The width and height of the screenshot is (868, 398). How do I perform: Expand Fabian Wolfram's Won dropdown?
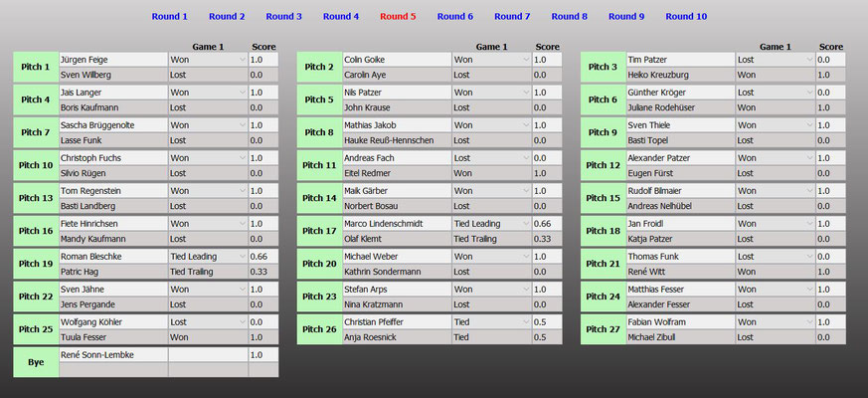coord(776,322)
